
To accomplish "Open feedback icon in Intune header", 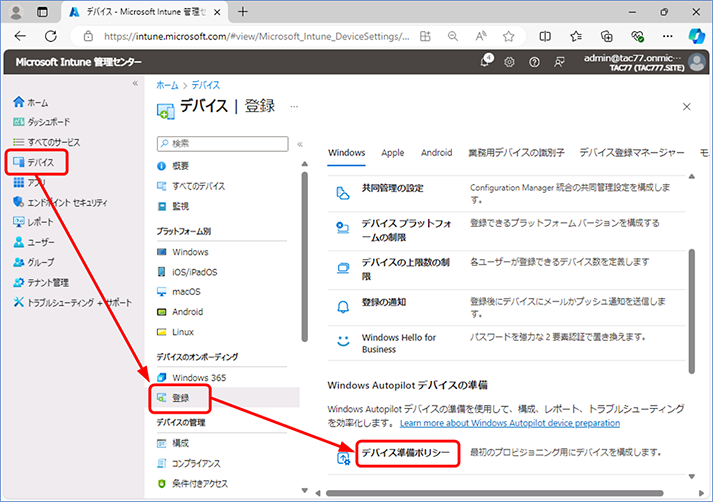I will 559,62.
